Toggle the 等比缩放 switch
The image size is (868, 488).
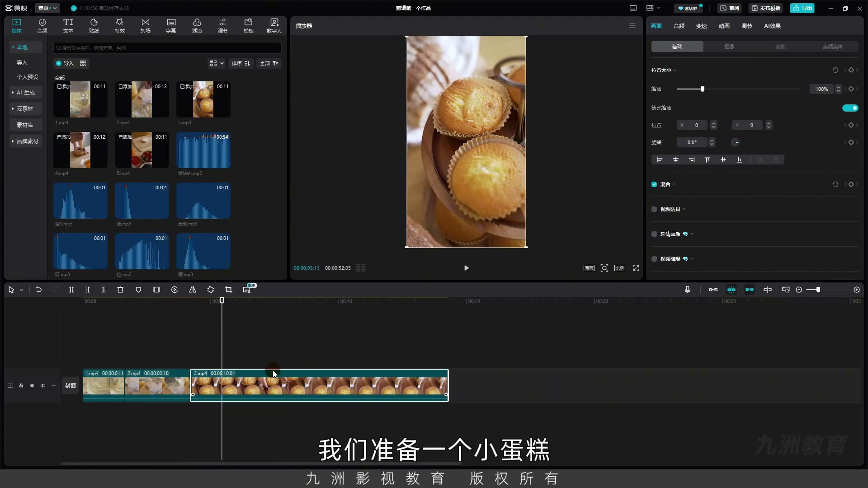coord(850,108)
